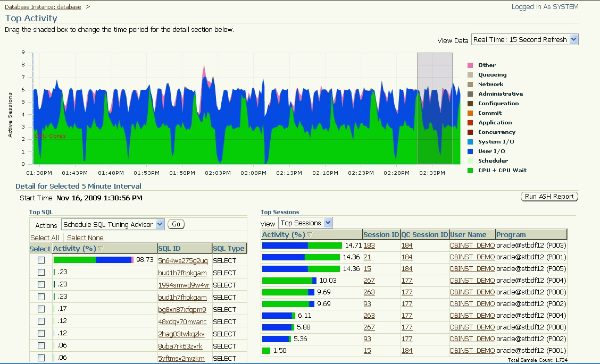
Task: Click the Go button next to Actions
Action: [x=176, y=224]
